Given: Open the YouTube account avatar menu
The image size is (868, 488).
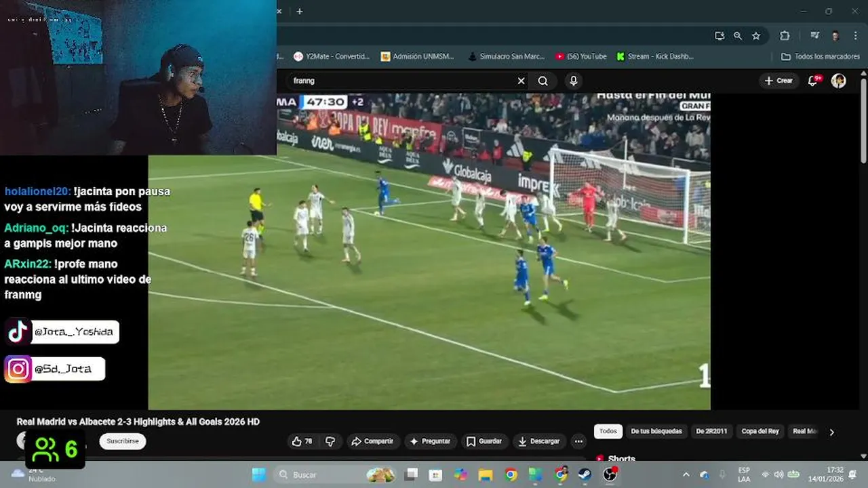Looking at the screenshot, I should [839, 81].
